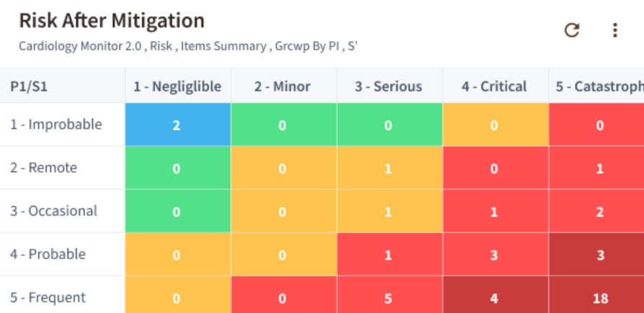Click the "4 - Probable" row label
The width and height of the screenshot is (644, 313).
[48, 254]
